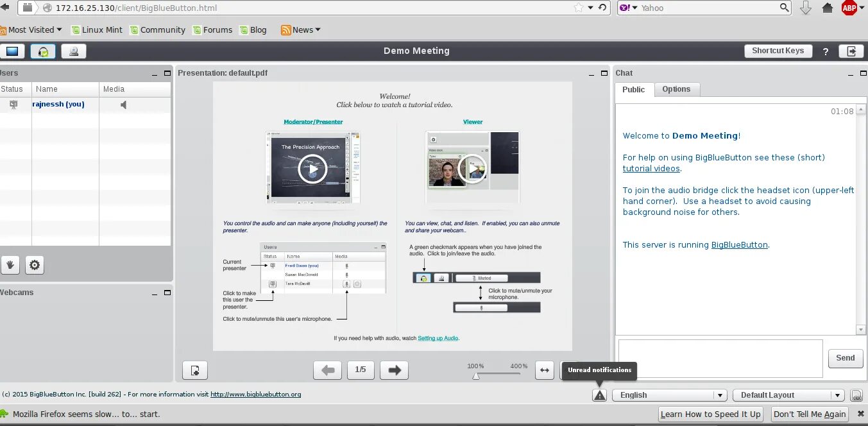Open the Forums bookmark
The image size is (868, 426).
[212, 30]
